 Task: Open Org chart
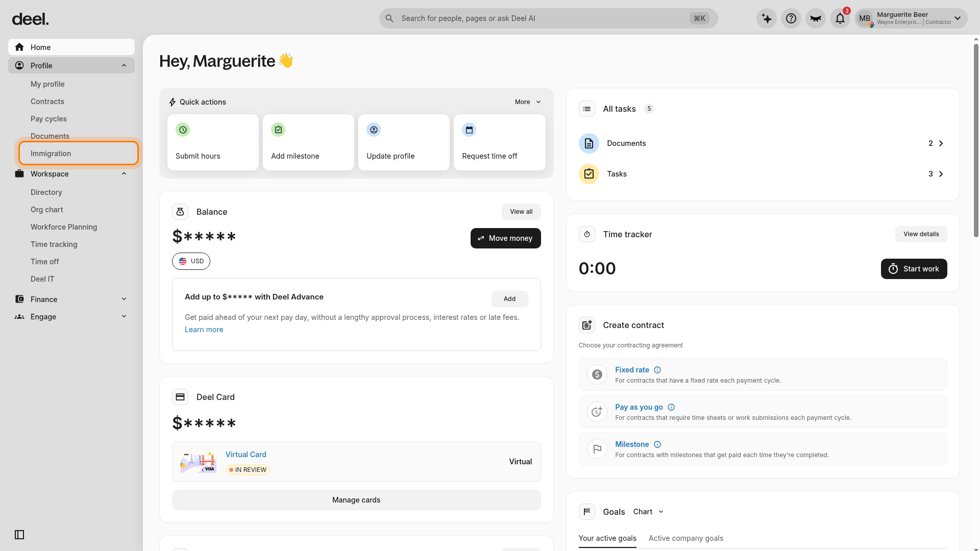(x=47, y=210)
